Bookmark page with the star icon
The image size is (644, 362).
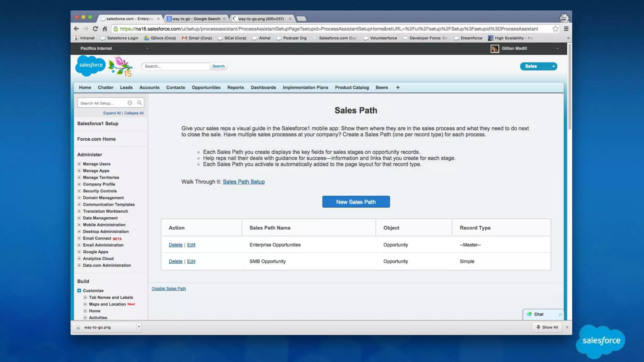[x=555, y=29]
